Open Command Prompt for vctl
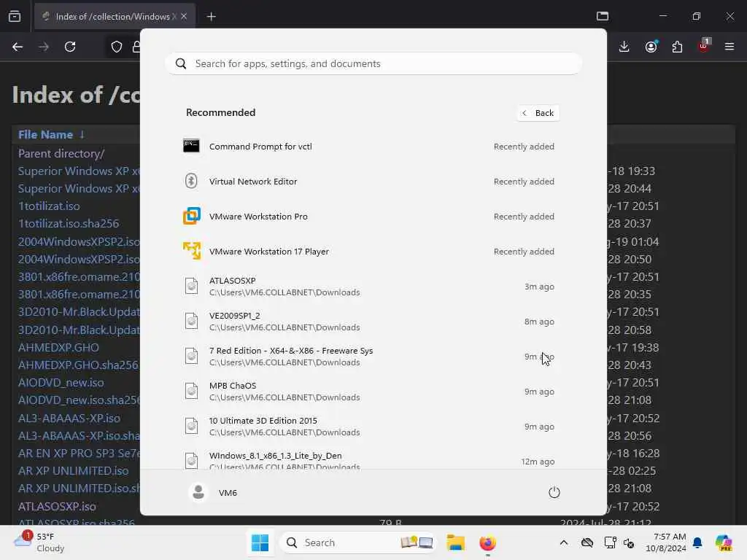The width and height of the screenshot is (747, 560). click(370, 146)
